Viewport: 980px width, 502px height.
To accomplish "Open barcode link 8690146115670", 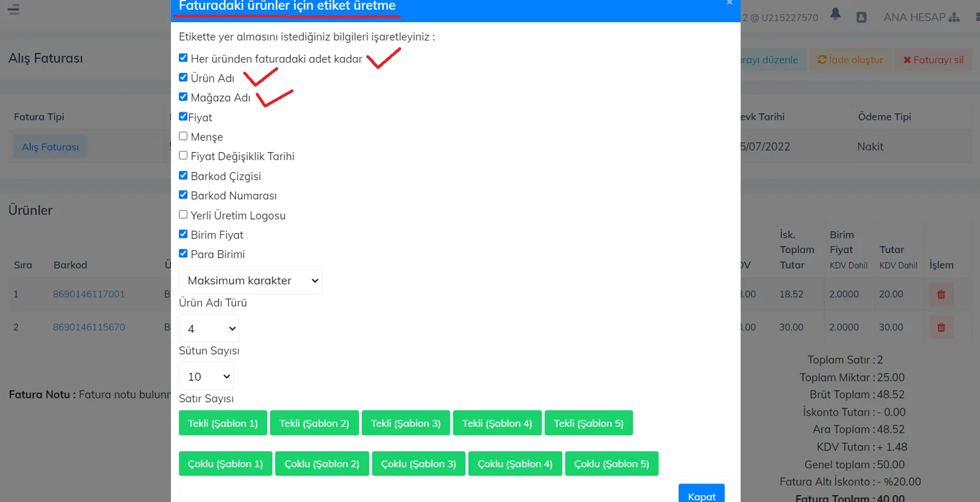I will point(89,327).
